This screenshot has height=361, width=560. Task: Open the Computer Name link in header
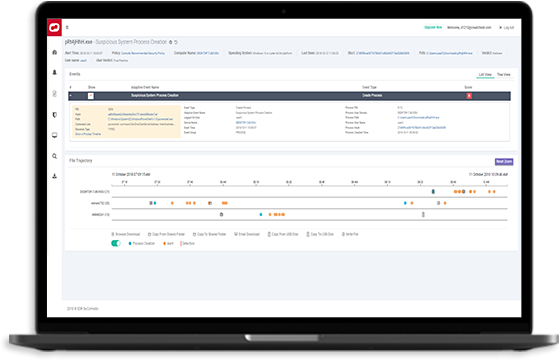click(x=208, y=53)
